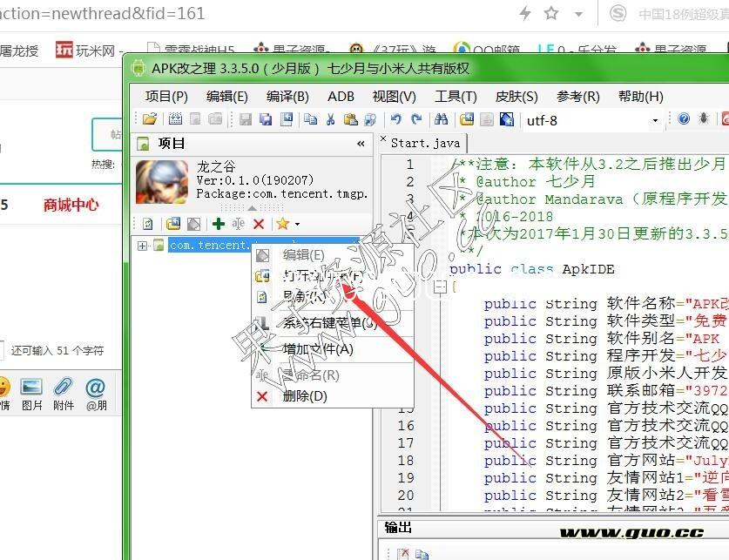Click the bug debug icon

(704, 119)
